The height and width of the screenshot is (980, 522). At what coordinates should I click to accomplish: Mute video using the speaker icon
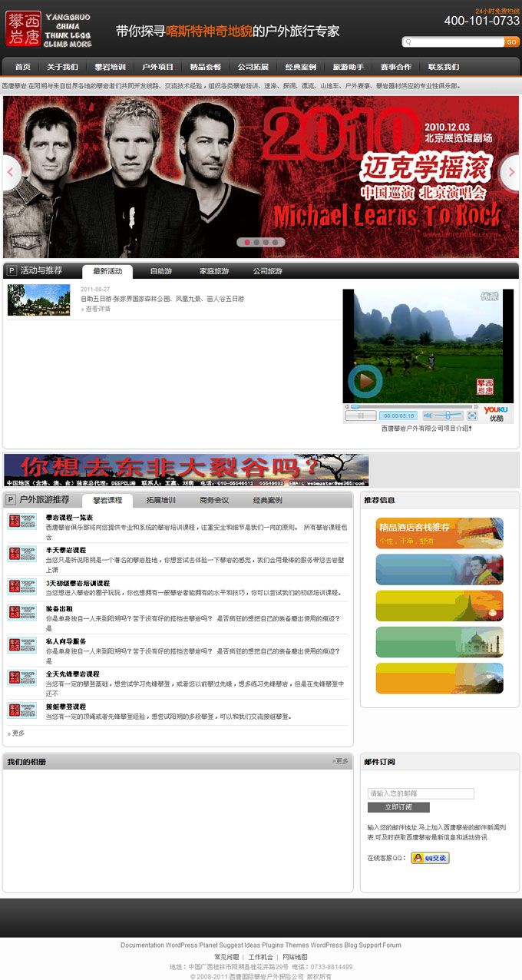429,416
